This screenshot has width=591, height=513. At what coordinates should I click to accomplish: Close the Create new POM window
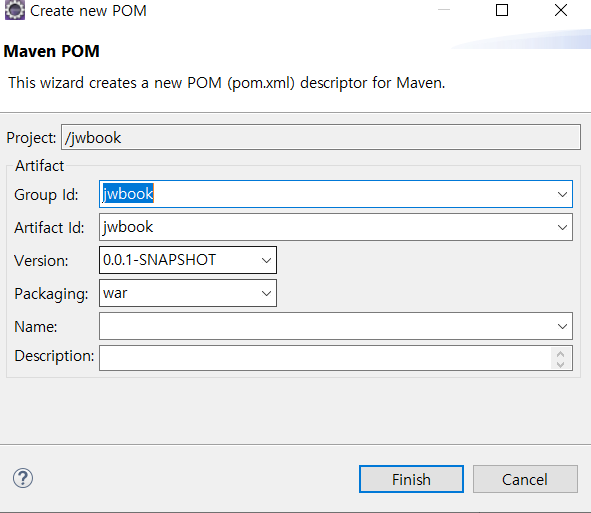click(x=561, y=10)
